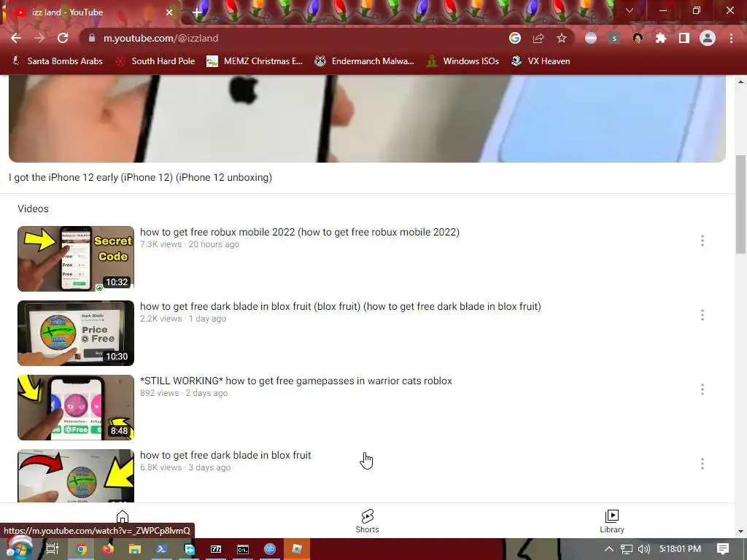Open Endermanch Malware bookmark
The width and height of the screenshot is (747, 560).
pyautogui.click(x=365, y=61)
